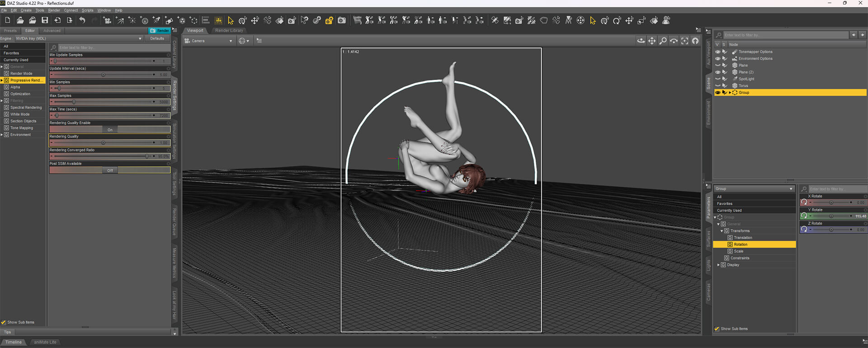Click the New scene file icon
The width and height of the screenshot is (868, 348).
(8, 20)
